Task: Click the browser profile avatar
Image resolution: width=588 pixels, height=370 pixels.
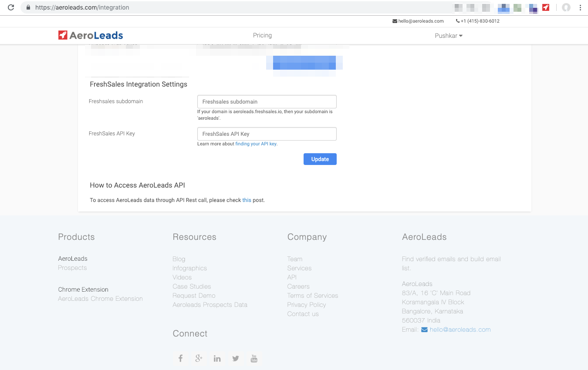Action: tap(565, 7)
